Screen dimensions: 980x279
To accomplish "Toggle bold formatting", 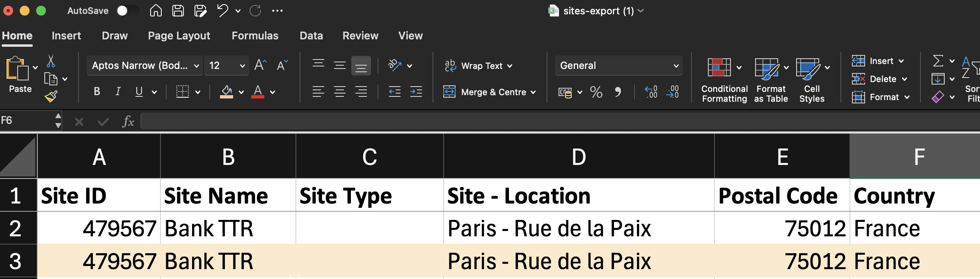I will (x=97, y=92).
